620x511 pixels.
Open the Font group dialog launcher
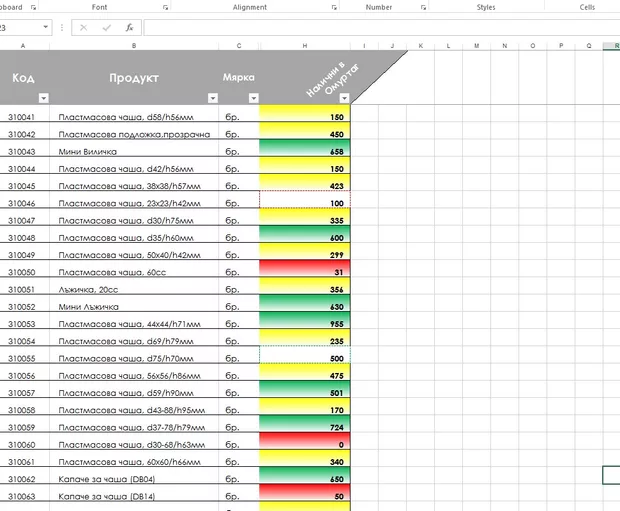pos(164,7)
